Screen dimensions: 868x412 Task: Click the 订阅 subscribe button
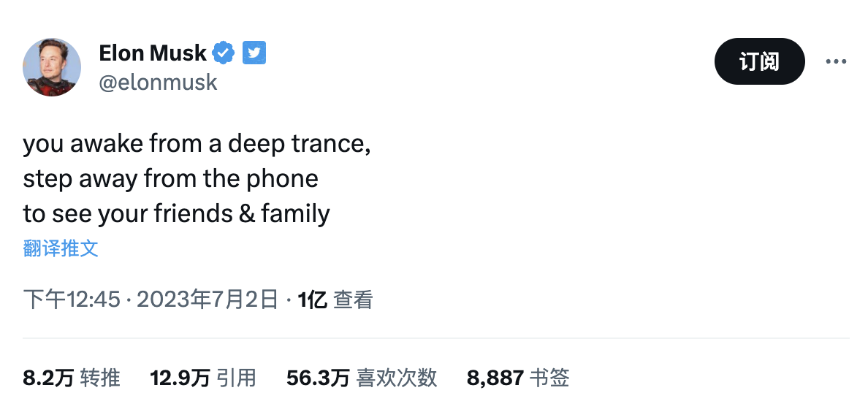759,62
